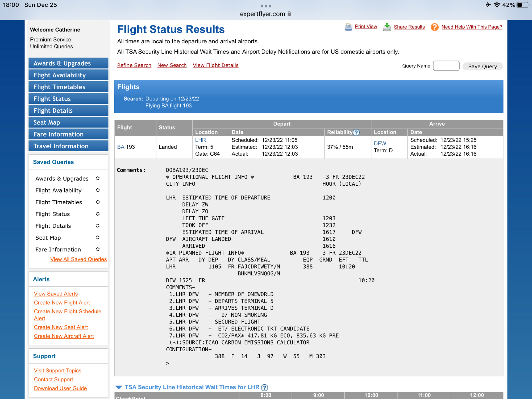Click the TSA wait times help icon

264,387
